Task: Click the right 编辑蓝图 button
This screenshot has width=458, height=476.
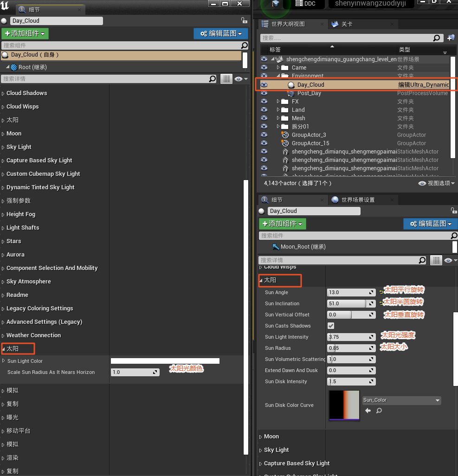Action: 431,224
